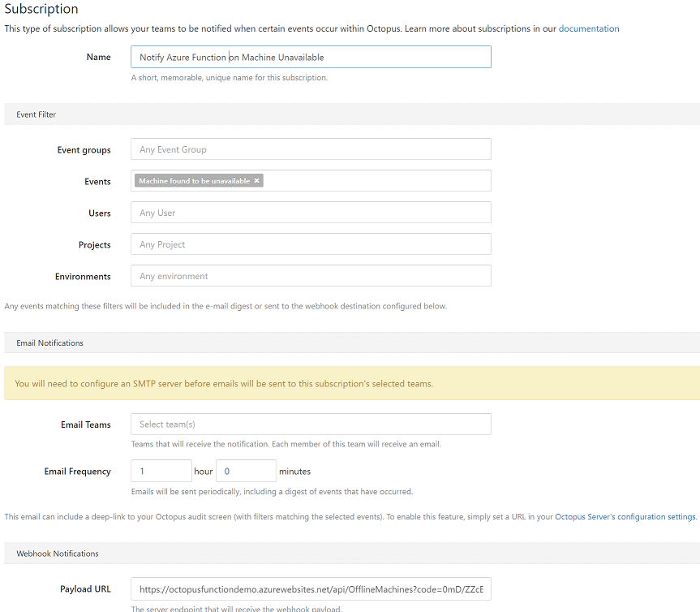Select the Environments filter field

311,276
